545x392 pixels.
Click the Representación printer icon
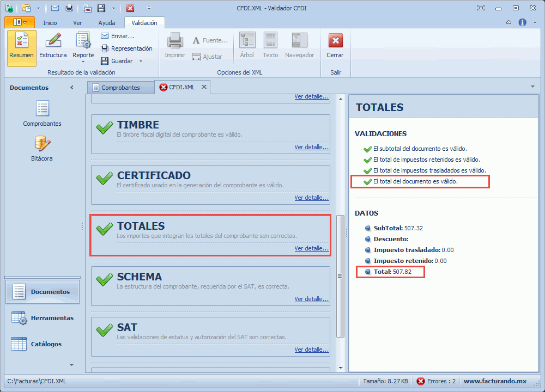click(x=105, y=48)
